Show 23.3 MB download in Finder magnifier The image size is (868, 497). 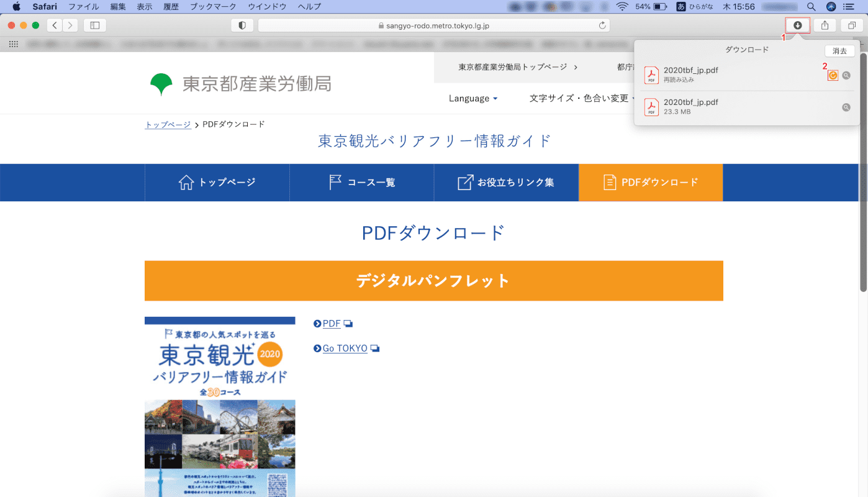pyautogui.click(x=846, y=107)
